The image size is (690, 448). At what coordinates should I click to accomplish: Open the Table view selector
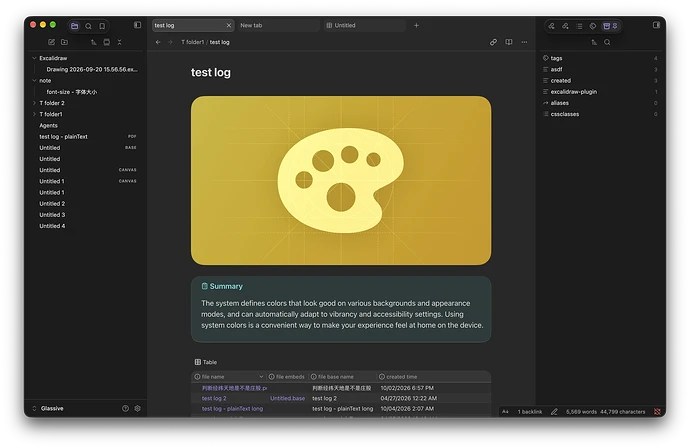tap(206, 362)
